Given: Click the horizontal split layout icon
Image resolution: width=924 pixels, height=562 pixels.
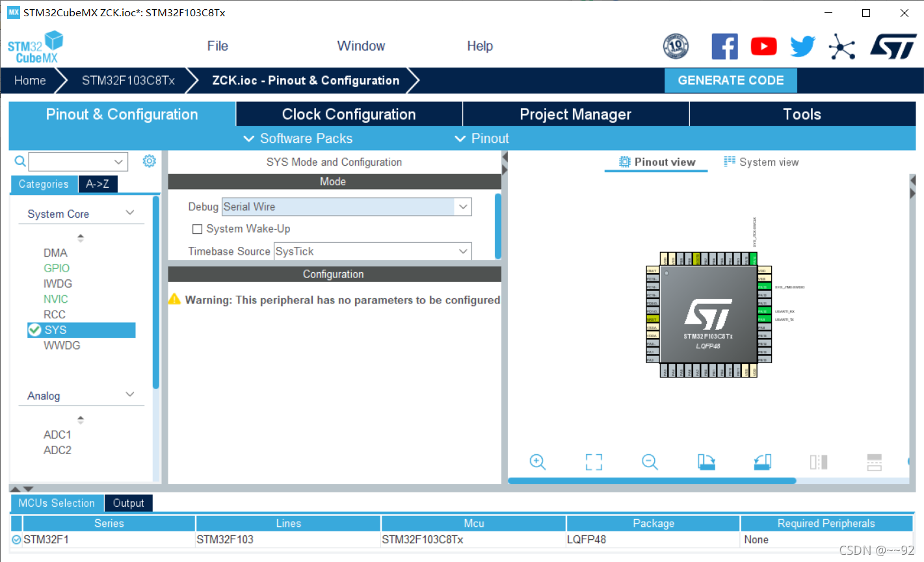Looking at the screenshot, I should click(x=875, y=462).
